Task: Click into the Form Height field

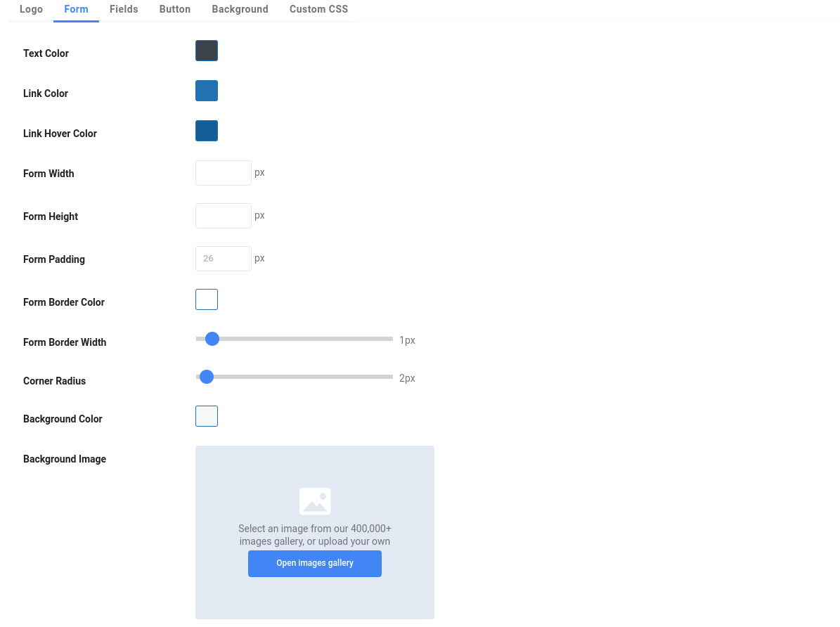Action: [x=223, y=216]
